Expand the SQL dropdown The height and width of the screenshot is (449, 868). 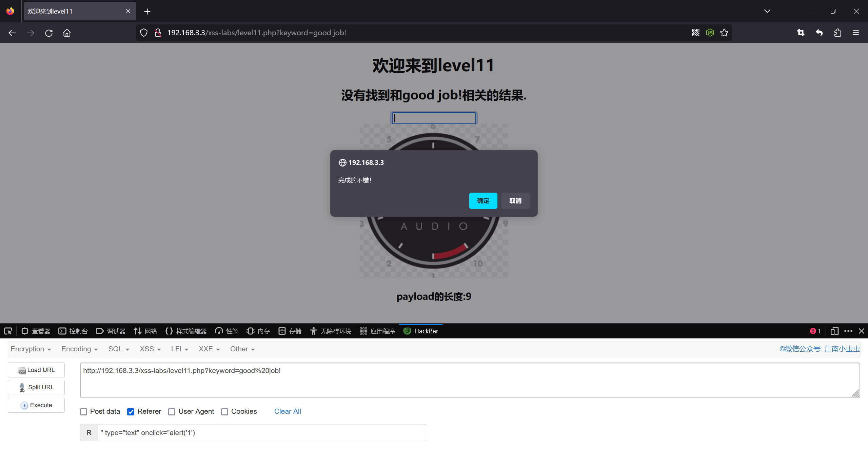point(119,349)
